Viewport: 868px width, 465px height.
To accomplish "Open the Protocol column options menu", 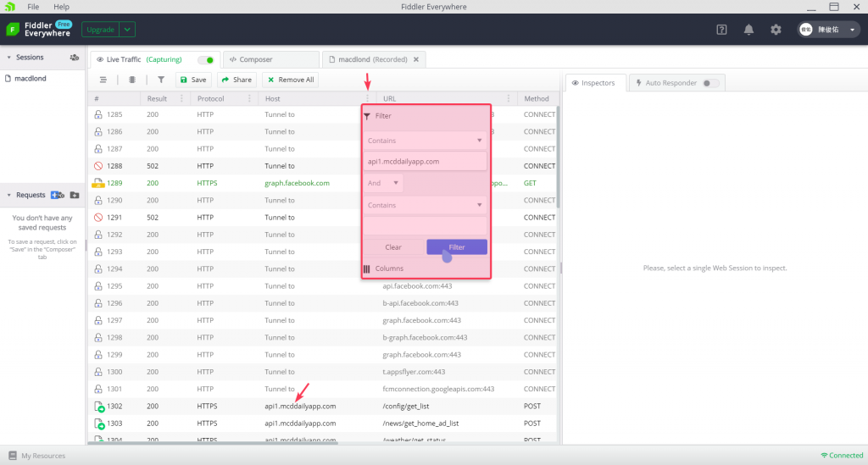I will click(x=249, y=98).
